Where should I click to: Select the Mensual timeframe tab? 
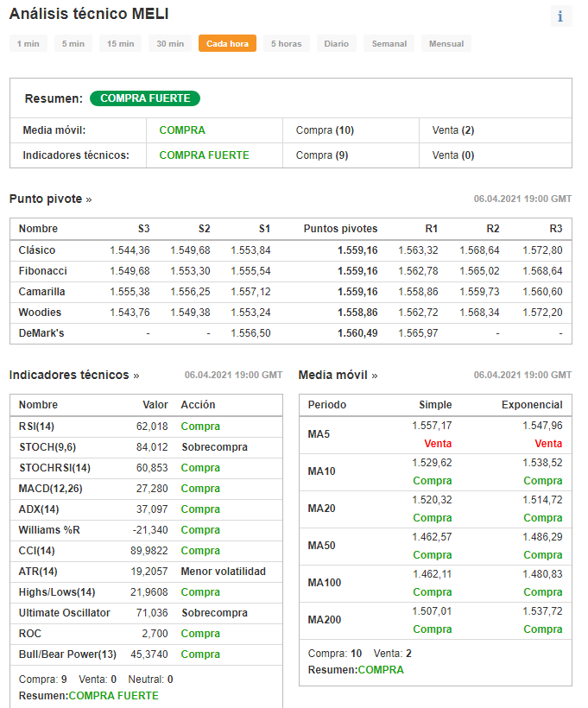(446, 44)
